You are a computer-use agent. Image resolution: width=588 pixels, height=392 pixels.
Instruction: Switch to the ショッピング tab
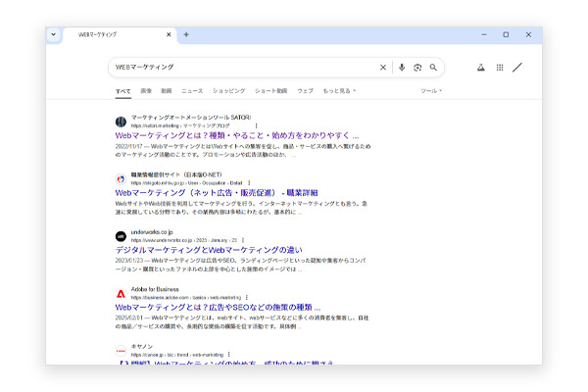coord(228,91)
